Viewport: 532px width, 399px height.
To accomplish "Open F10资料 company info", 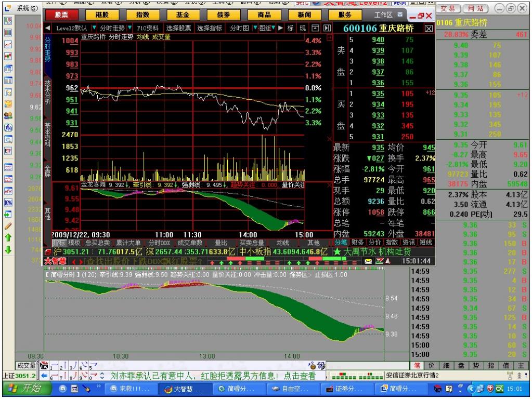I will coord(148,28).
